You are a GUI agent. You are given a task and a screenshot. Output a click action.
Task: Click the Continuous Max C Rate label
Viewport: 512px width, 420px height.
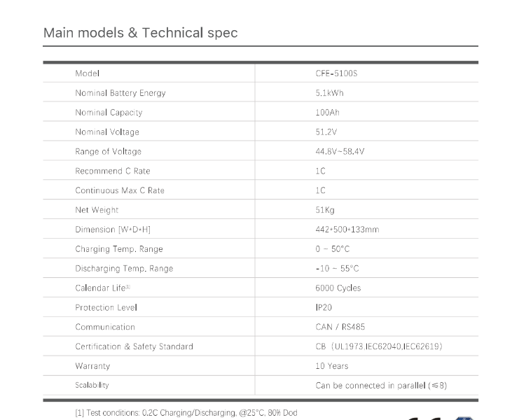point(120,190)
